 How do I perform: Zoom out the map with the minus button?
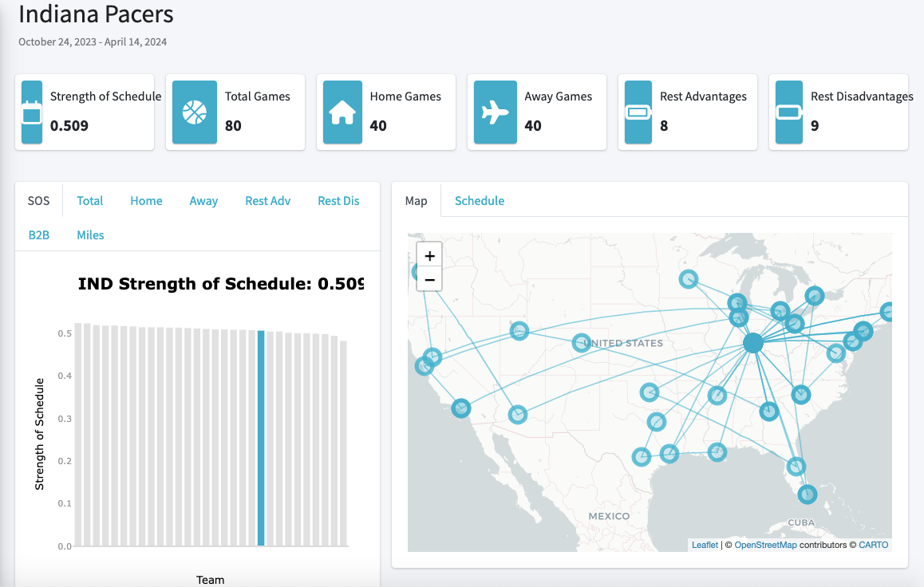click(x=429, y=280)
